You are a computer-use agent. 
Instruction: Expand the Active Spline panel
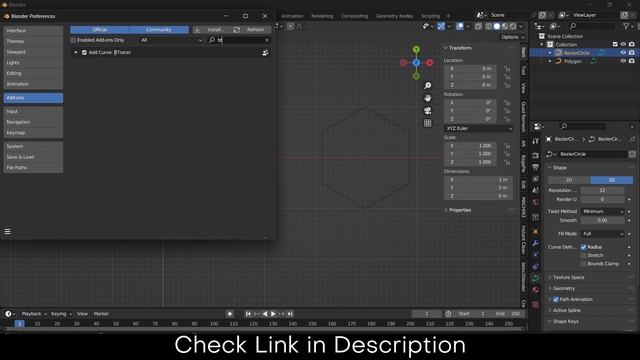[566, 311]
